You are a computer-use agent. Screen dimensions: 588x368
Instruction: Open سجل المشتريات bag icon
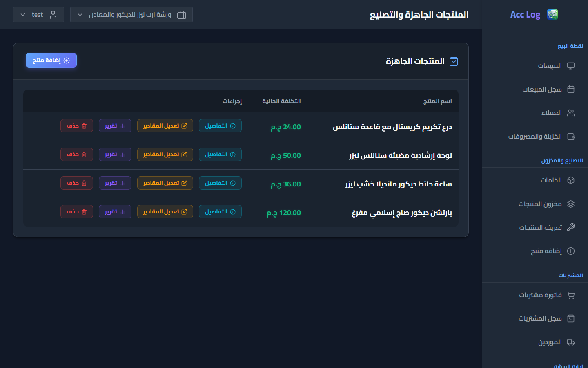[571, 319]
